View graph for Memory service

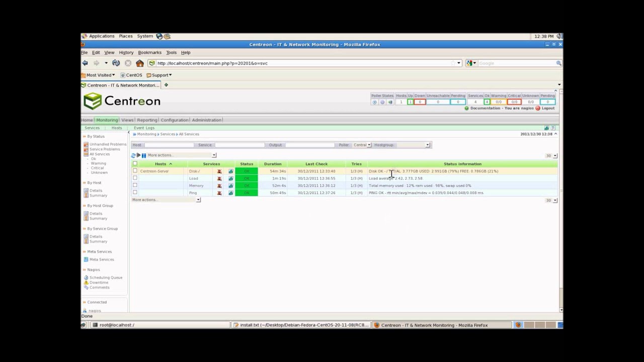[x=231, y=186]
